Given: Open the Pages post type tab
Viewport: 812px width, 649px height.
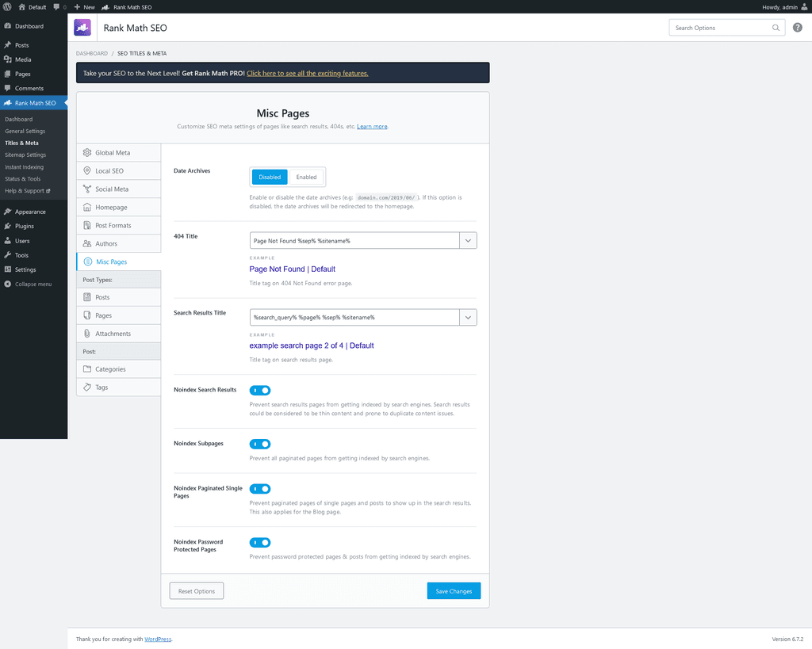Looking at the screenshot, I should point(119,315).
